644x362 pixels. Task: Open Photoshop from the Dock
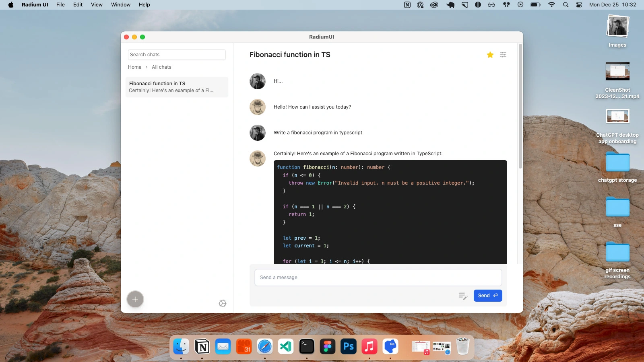click(x=349, y=346)
